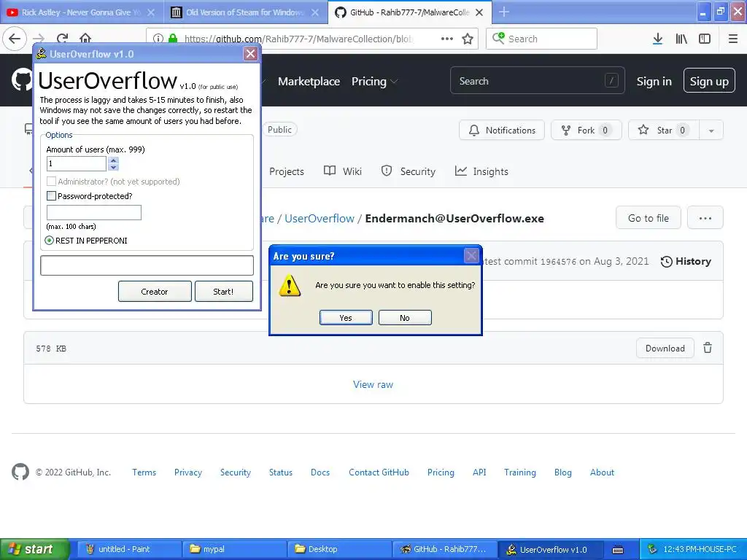
Task: Click the system tray security icon
Action: [x=652, y=549]
